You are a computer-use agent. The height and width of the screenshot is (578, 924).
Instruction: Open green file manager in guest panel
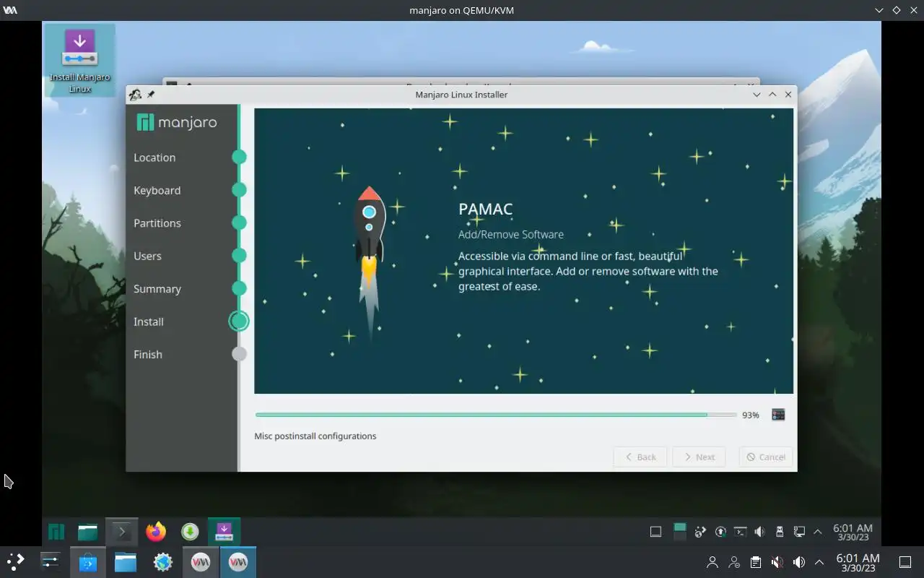click(88, 532)
